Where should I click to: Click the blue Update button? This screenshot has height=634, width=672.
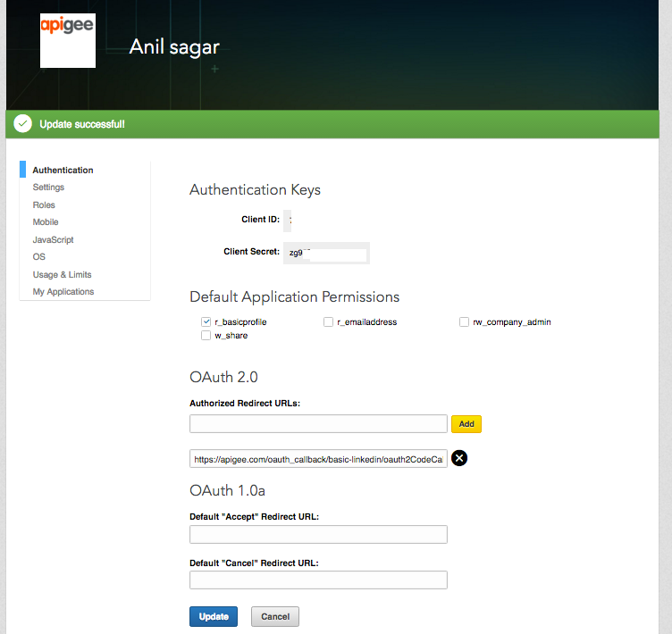pyautogui.click(x=214, y=616)
